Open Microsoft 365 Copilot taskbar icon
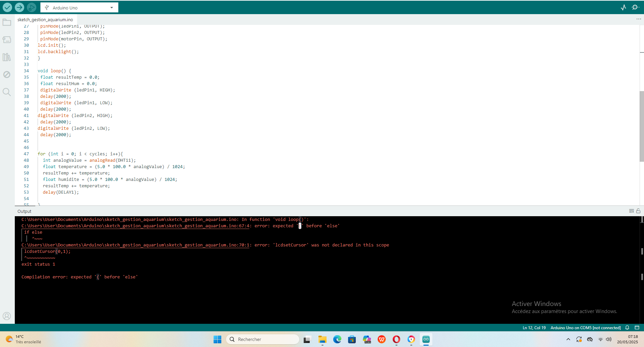Screen dimensions: 644x347 [x=367, y=339]
